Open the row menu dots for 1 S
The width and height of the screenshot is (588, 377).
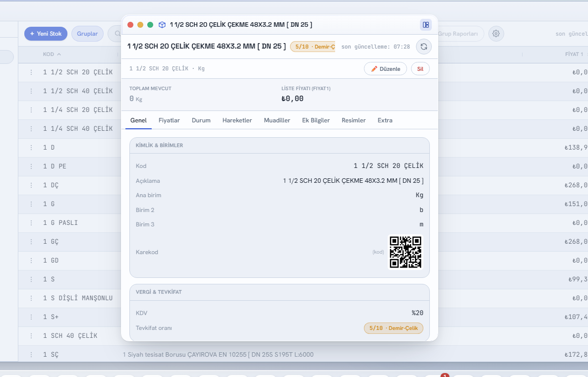[31, 279]
